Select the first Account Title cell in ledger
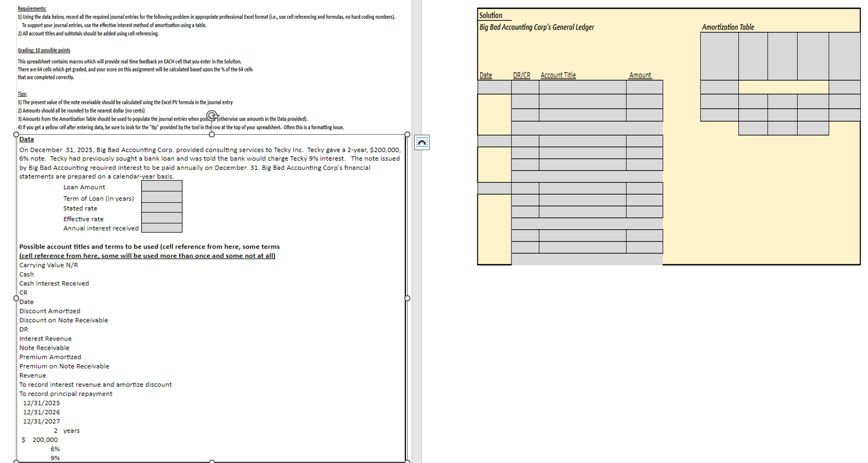 [582, 87]
